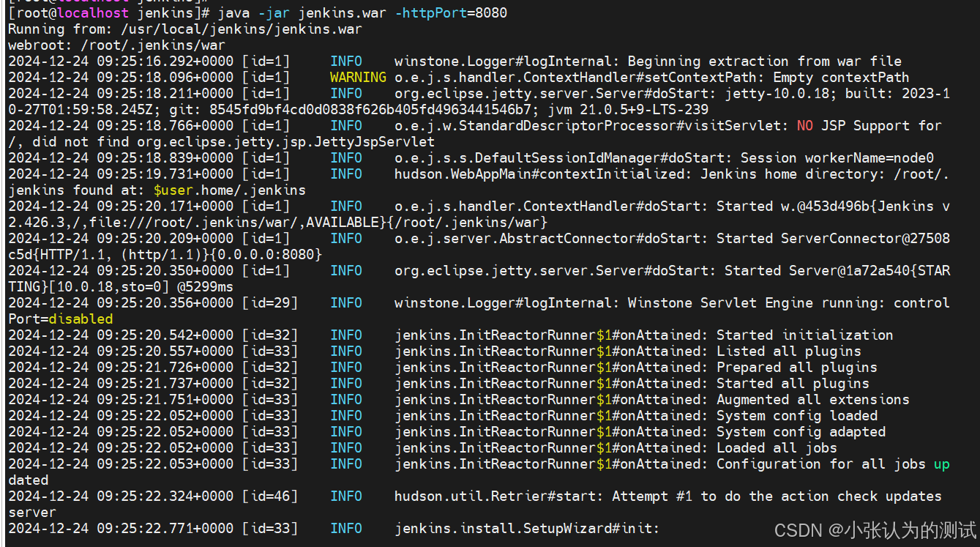980x547 pixels.
Task: Select the 'Loaded all jobs' message
Action: pos(777,448)
